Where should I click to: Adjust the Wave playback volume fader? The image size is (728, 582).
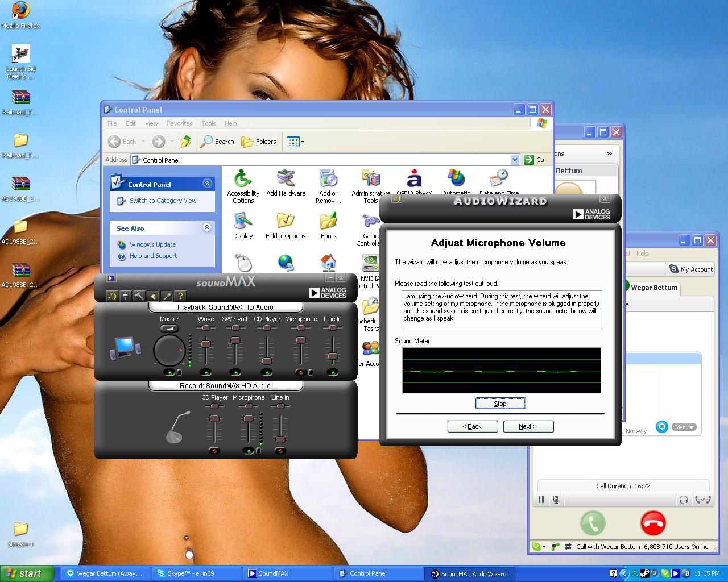206,344
